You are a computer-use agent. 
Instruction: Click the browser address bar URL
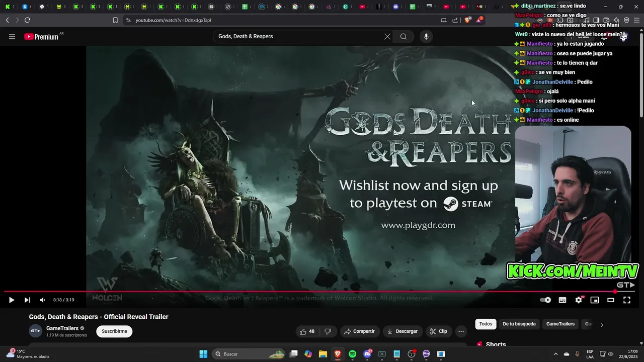click(174, 20)
